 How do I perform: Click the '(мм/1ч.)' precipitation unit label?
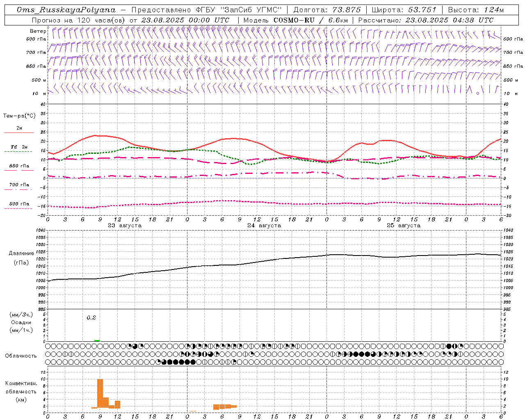point(21,330)
